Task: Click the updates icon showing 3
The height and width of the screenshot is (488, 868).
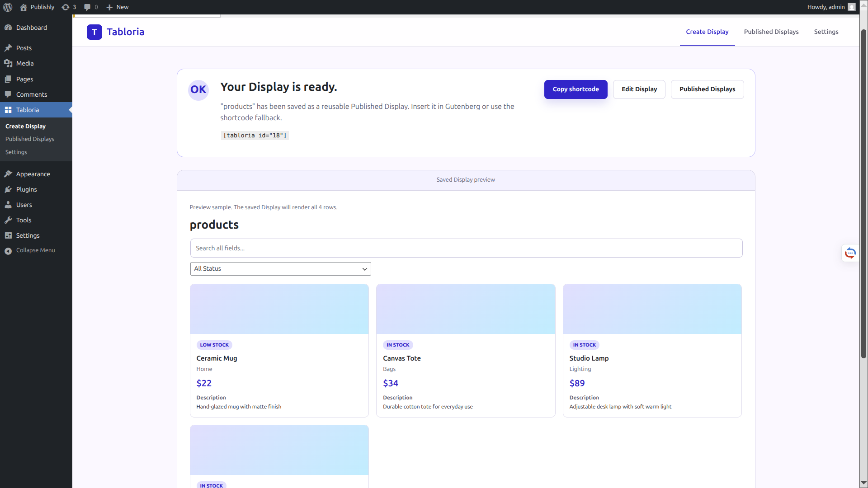Action: pos(66,7)
